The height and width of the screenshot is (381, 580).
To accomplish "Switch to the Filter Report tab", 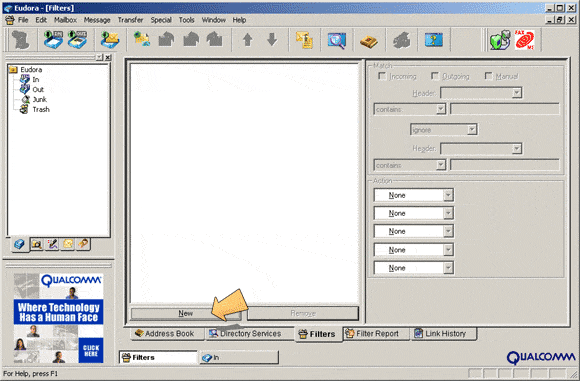I will (x=376, y=334).
